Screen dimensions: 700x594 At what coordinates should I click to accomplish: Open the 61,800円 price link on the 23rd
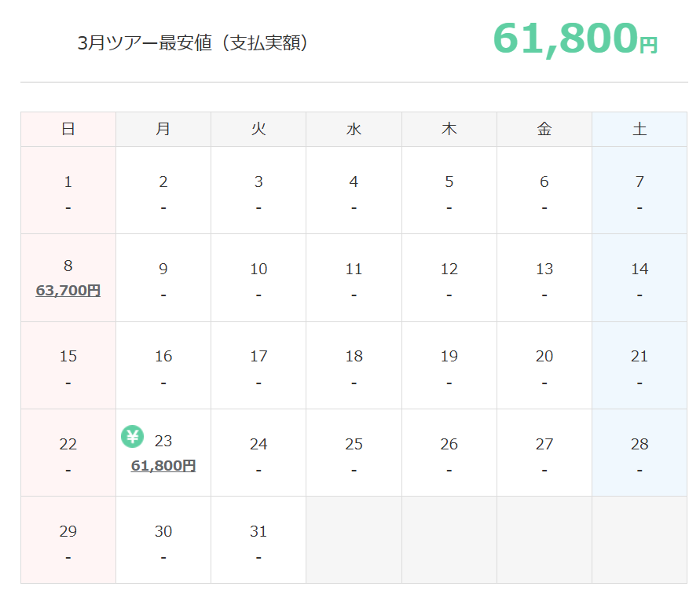pyautogui.click(x=163, y=465)
